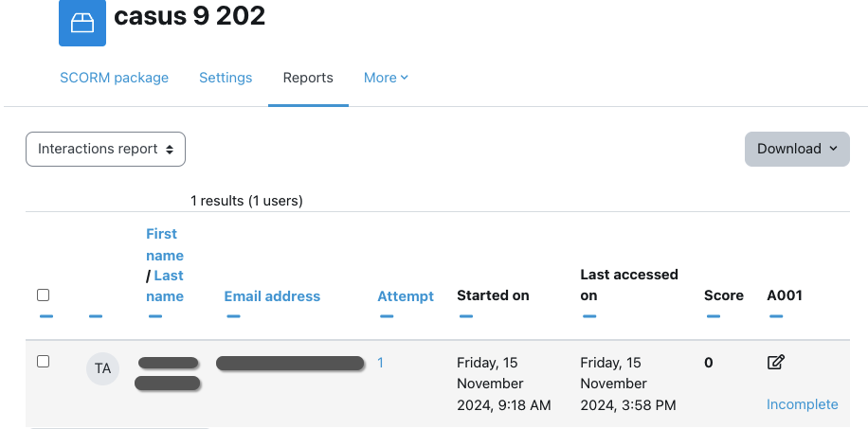
Task: Open the A001 edit pencil icon
Action: coord(775,363)
